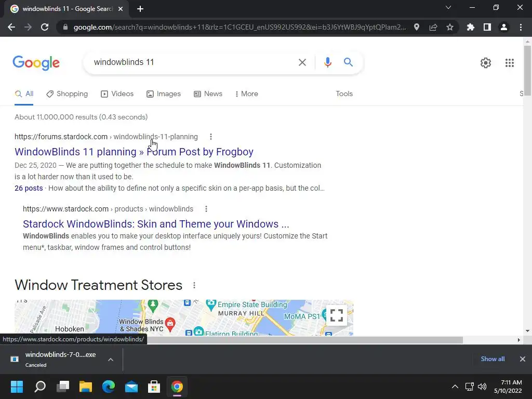Switch to the Images results tab
532x399 pixels.
coord(164,94)
